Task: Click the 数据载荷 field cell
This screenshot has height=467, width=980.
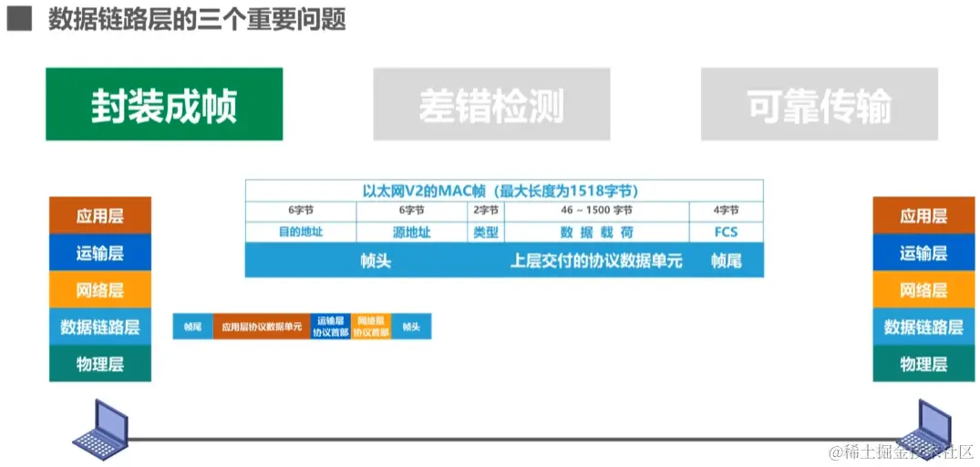Action: [x=597, y=232]
